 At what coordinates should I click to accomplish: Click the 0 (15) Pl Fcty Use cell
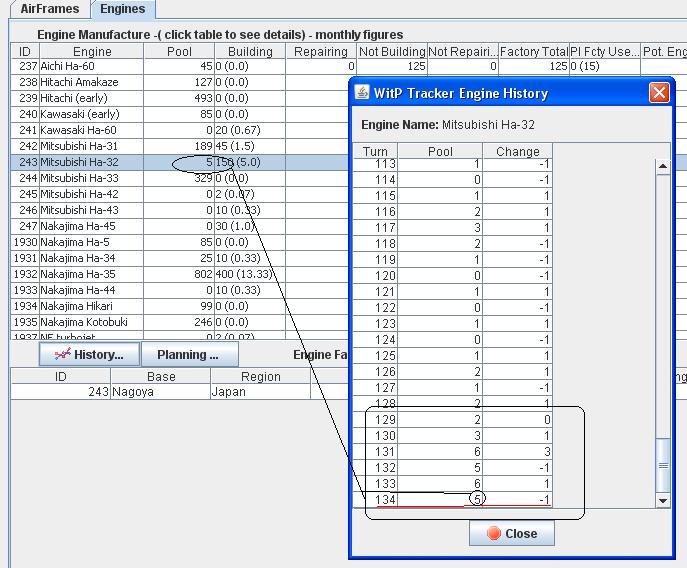tap(605, 66)
